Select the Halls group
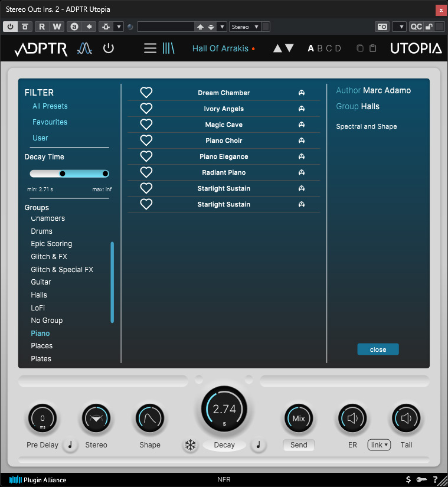448x487 pixels. point(39,295)
